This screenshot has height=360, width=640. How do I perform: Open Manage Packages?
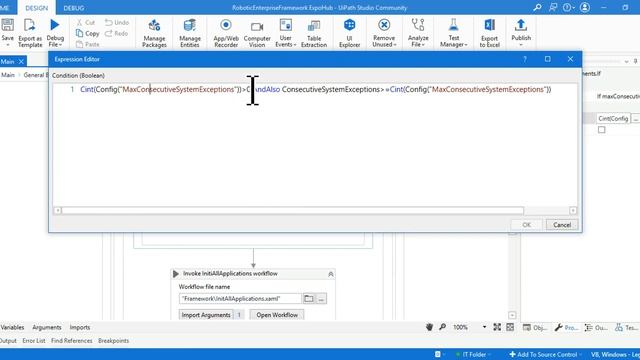point(154,33)
